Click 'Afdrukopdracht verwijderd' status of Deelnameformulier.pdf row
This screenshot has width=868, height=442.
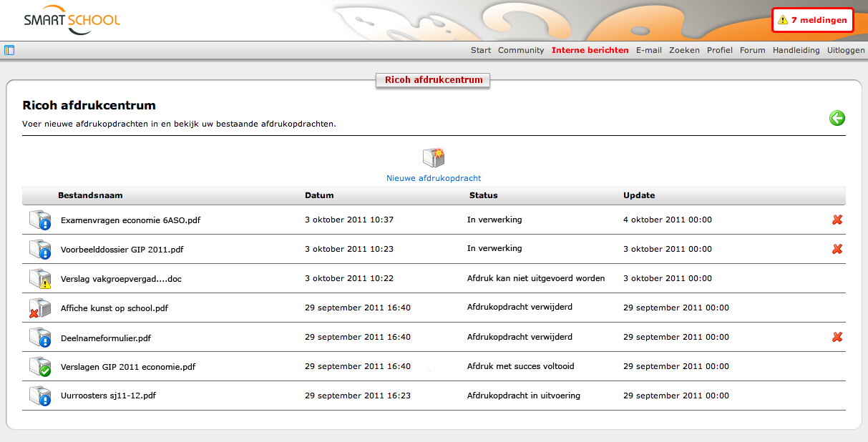(520, 337)
